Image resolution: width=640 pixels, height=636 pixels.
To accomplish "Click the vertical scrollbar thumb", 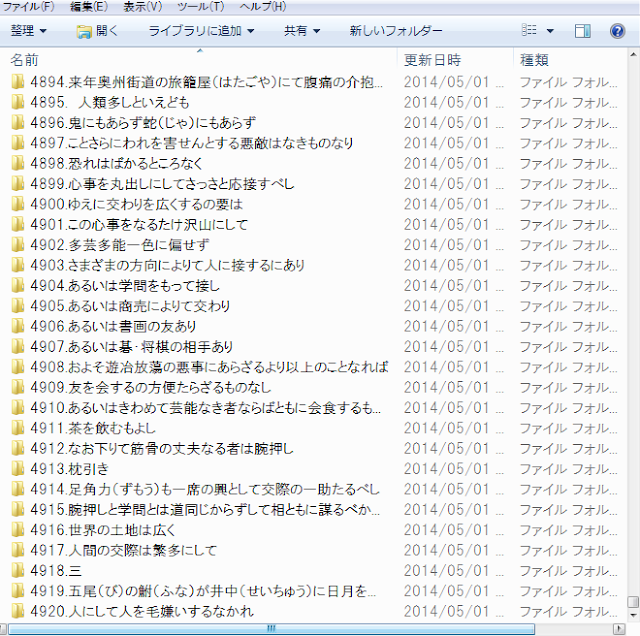I will pos(633,602).
